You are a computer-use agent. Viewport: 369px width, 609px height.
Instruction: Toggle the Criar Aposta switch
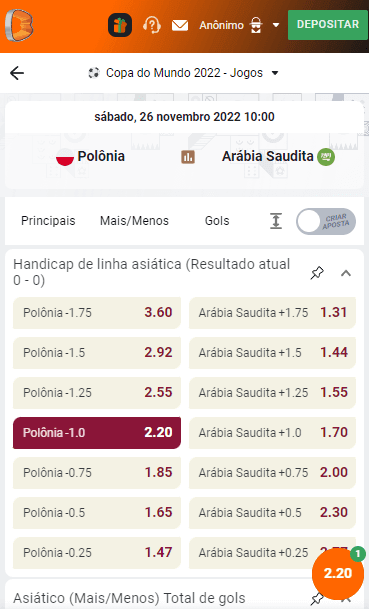[326, 221]
